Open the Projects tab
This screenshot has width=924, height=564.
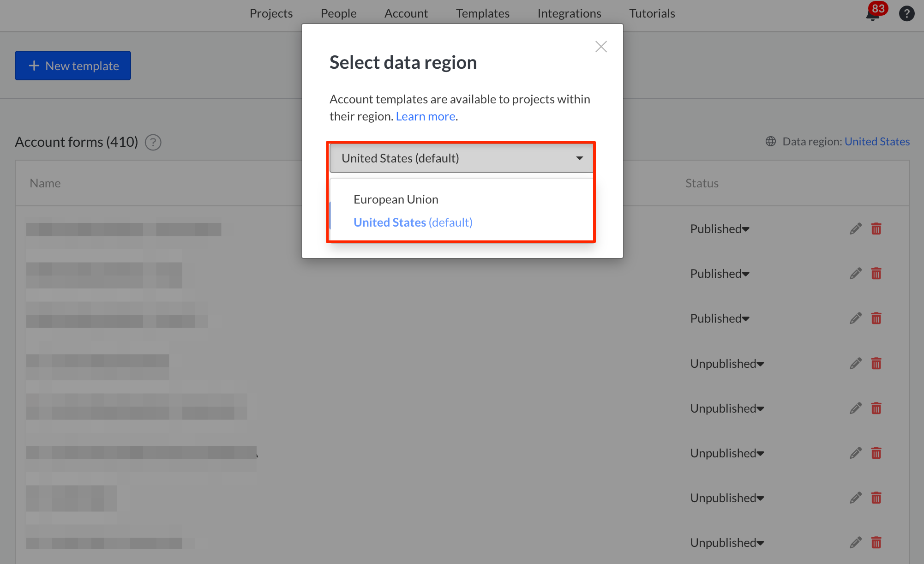[271, 13]
